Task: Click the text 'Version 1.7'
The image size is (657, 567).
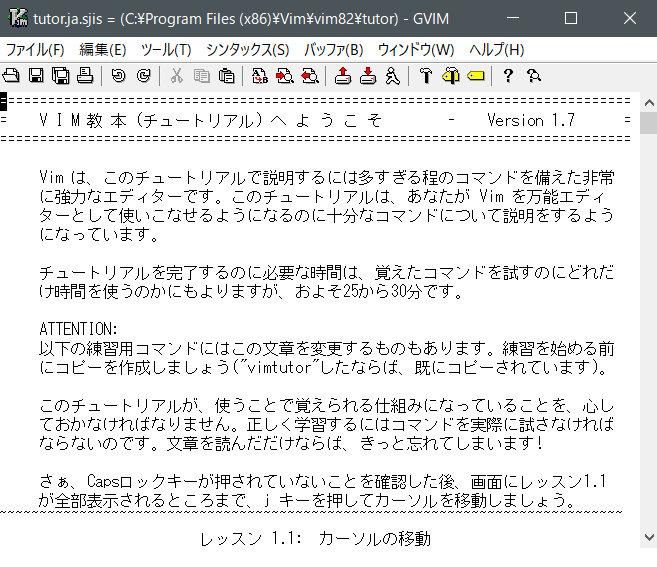Action: tap(531, 120)
